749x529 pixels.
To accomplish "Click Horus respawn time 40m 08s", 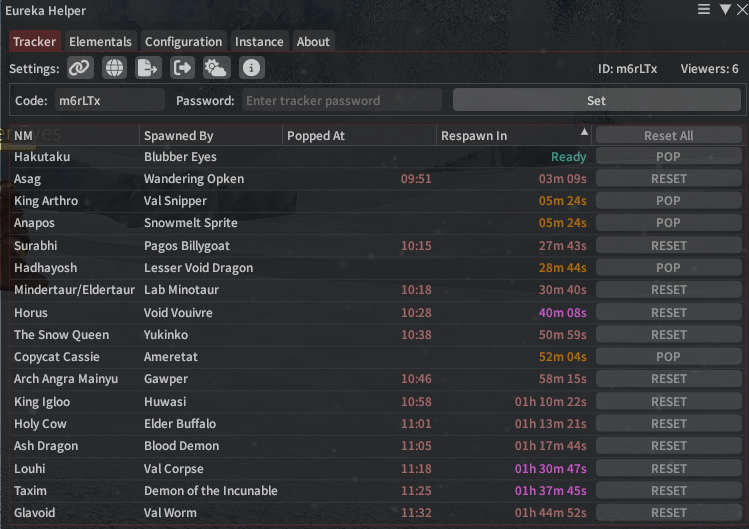I will (562, 313).
